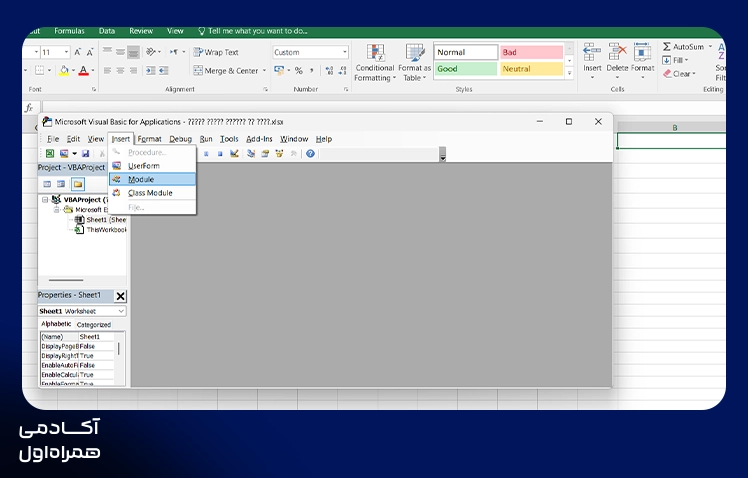
Task: Open Project Explorer toolbar icon
Action: [x=251, y=154]
